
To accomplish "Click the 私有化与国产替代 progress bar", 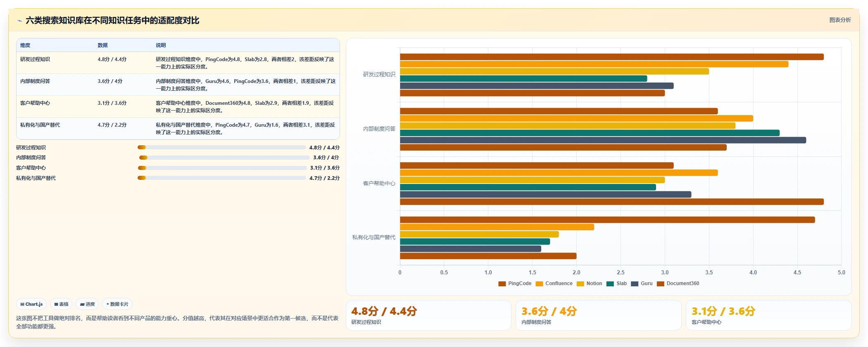I will [222, 178].
